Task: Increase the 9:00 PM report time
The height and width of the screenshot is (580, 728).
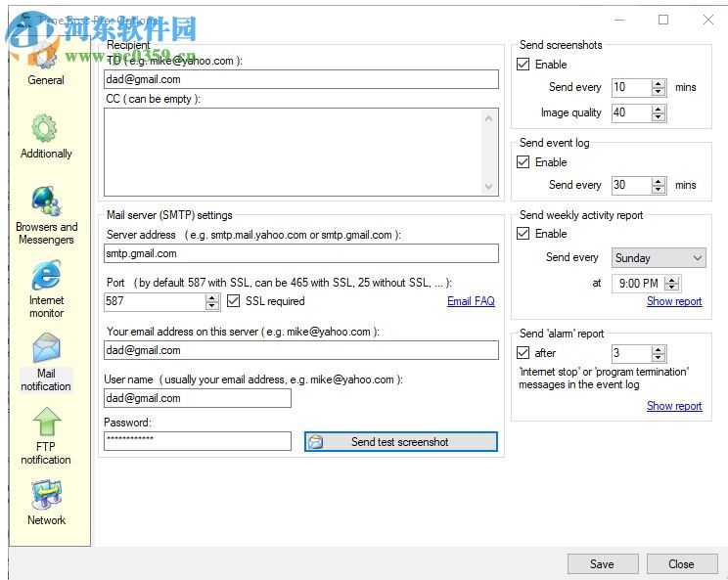Action: (x=671, y=280)
